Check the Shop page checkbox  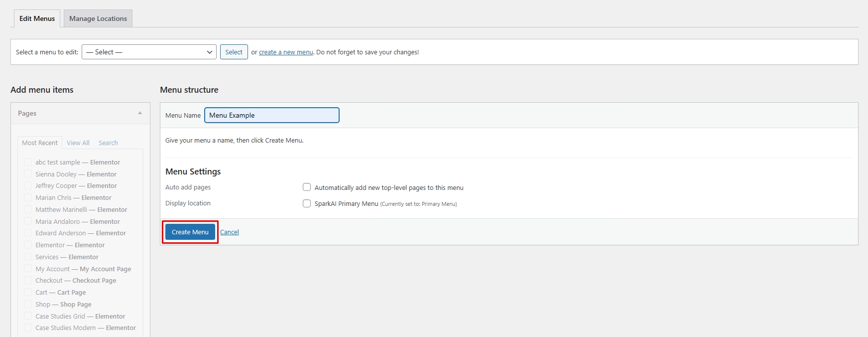pyautogui.click(x=28, y=304)
